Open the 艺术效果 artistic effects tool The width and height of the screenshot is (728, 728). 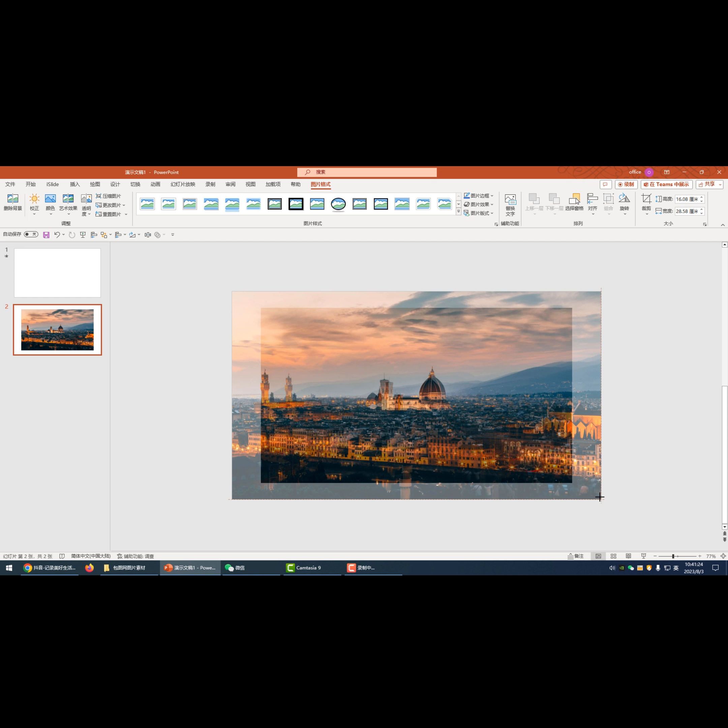(68, 204)
